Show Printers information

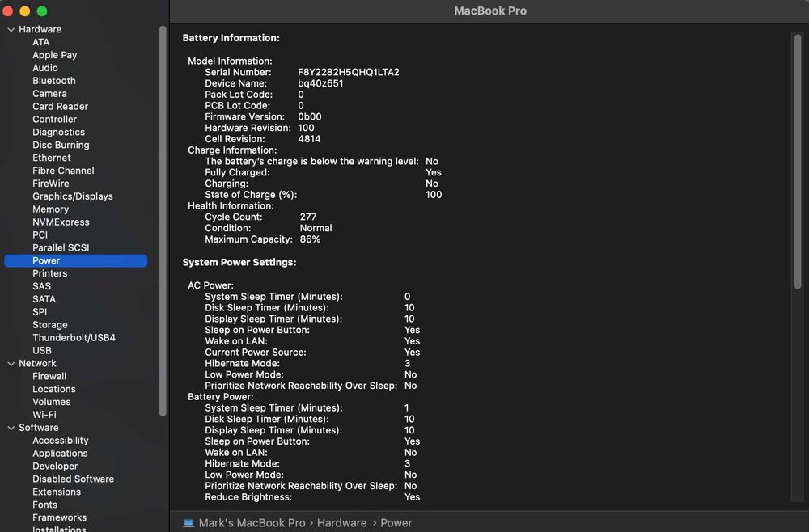(49, 274)
